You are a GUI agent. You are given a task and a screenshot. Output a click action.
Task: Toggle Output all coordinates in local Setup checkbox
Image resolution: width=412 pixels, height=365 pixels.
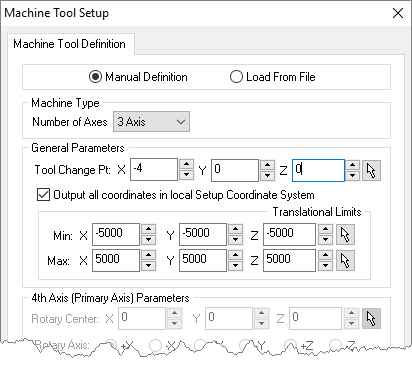(43, 195)
